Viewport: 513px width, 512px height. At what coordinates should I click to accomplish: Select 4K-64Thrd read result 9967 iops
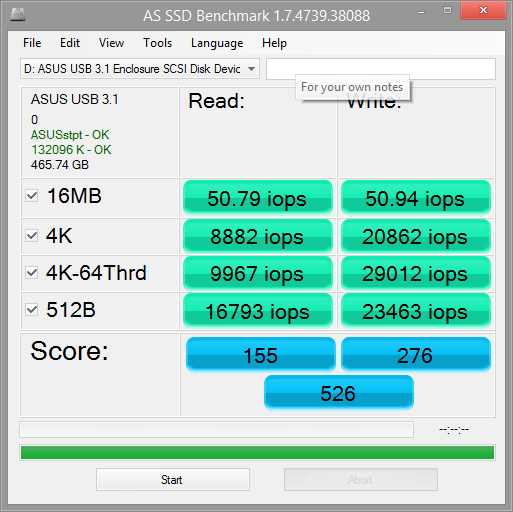(258, 273)
